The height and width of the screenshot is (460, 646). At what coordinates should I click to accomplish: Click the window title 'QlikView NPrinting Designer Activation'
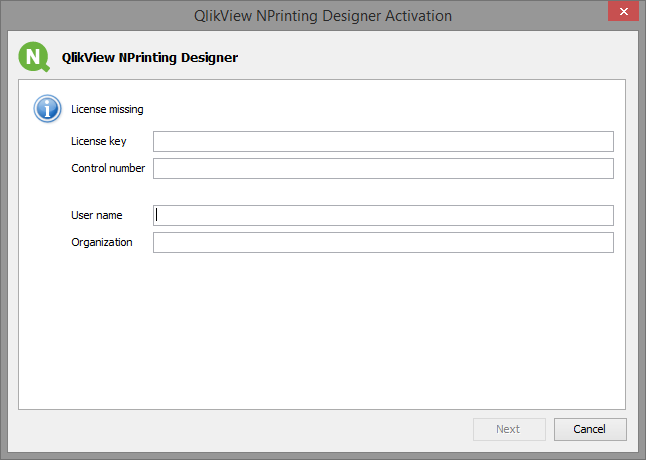point(323,16)
